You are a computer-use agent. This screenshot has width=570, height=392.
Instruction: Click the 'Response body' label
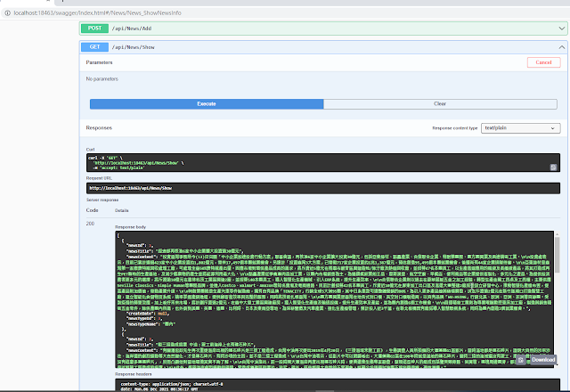[x=131, y=227]
